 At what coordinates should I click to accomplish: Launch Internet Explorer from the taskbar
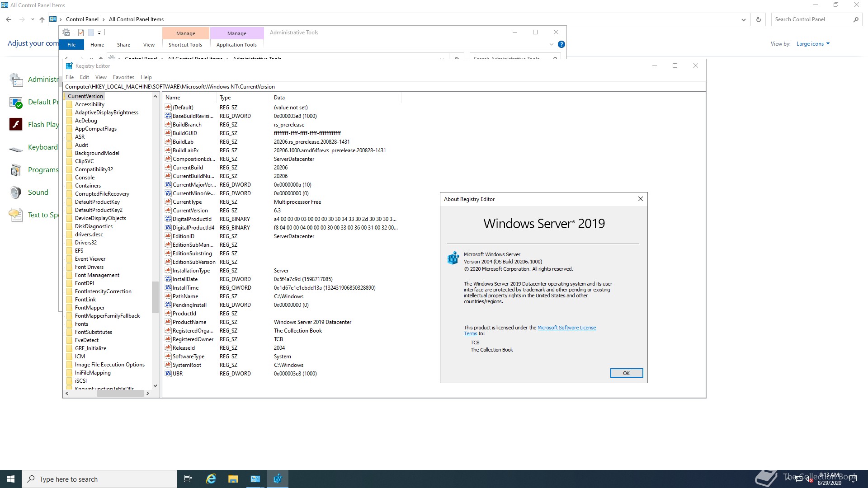[211, 479]
